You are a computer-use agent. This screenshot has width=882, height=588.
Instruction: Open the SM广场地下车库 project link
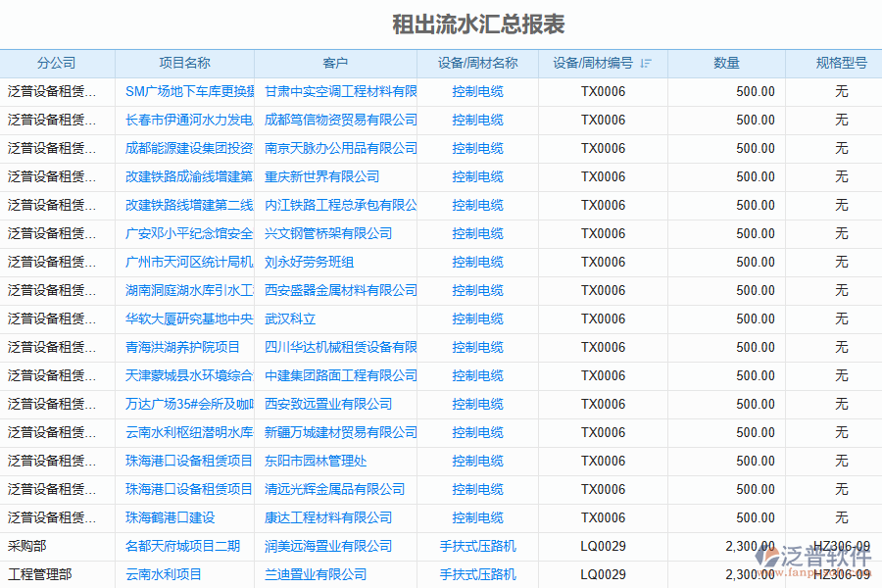(190, 92)
